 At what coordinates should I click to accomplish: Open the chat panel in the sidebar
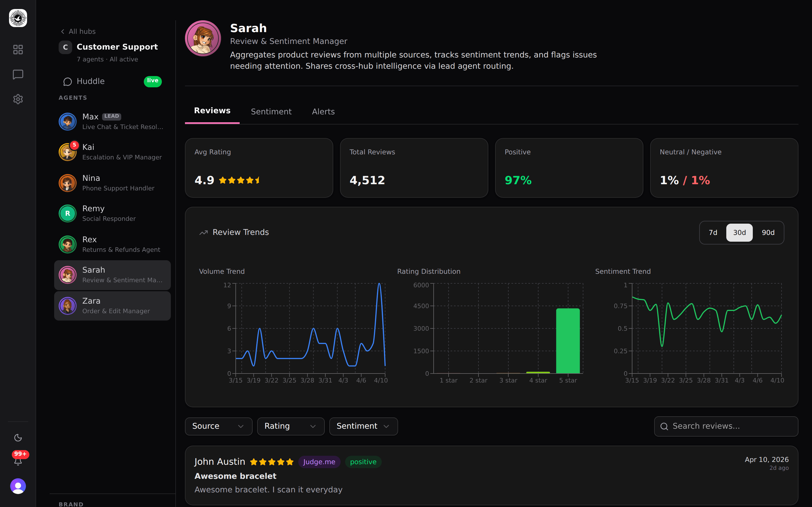pyautogui.click(x=18, y=74)
